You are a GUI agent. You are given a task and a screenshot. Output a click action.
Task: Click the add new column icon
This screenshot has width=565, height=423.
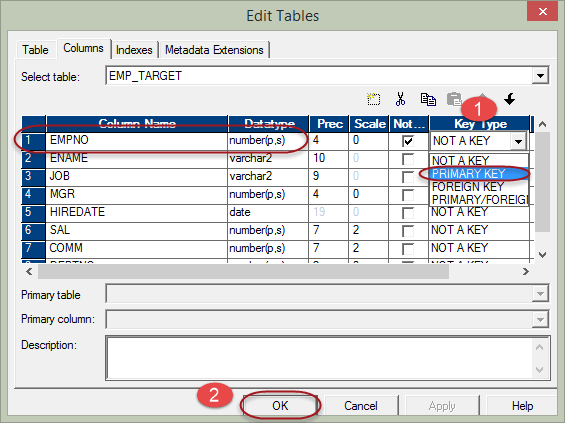[373, 99]
